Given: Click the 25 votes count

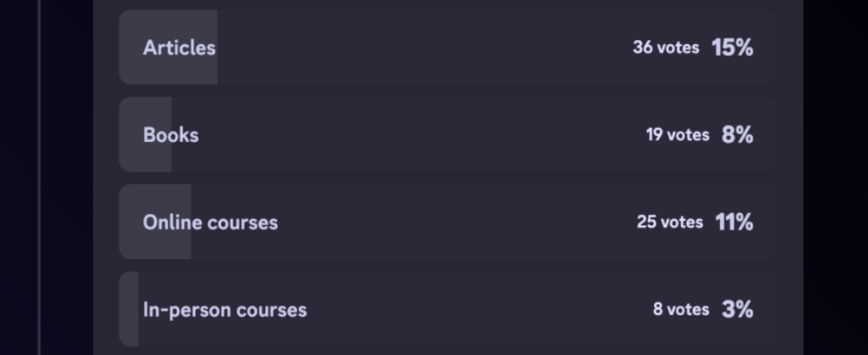Looking at the screenshot, I should coord(669,222).
